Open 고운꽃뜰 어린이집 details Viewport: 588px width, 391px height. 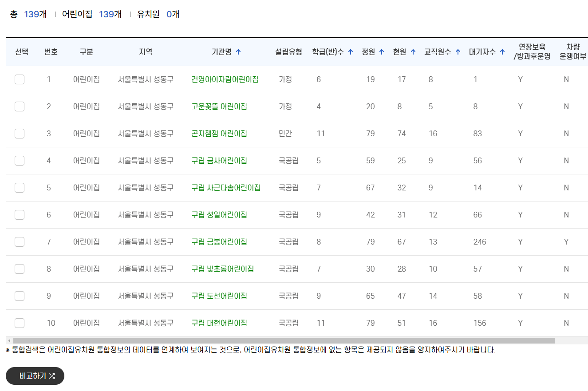(x=219, y=106)
